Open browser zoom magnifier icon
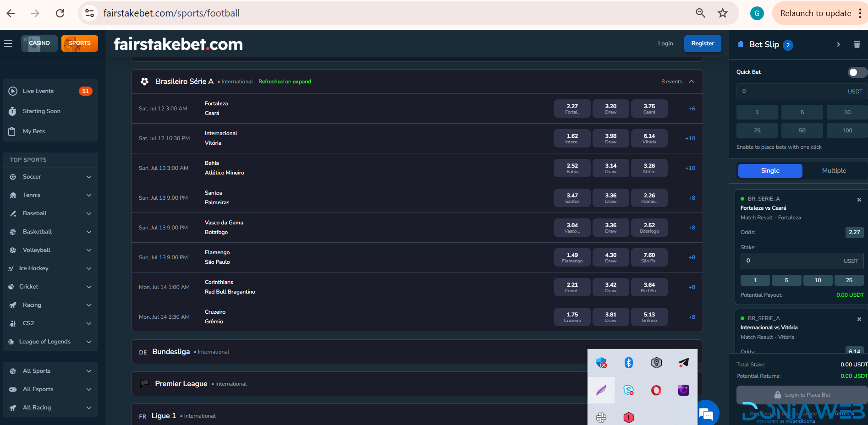Viewport: 868px width, 425px height. (700, 13)
